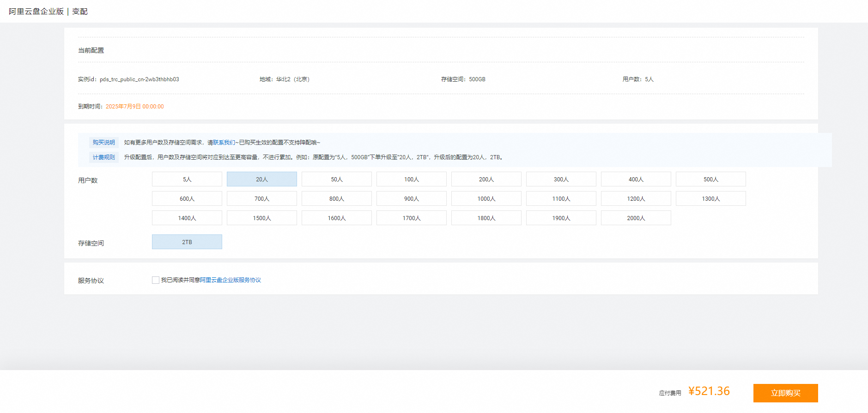Select the 20人 user count option

[262, 179]
